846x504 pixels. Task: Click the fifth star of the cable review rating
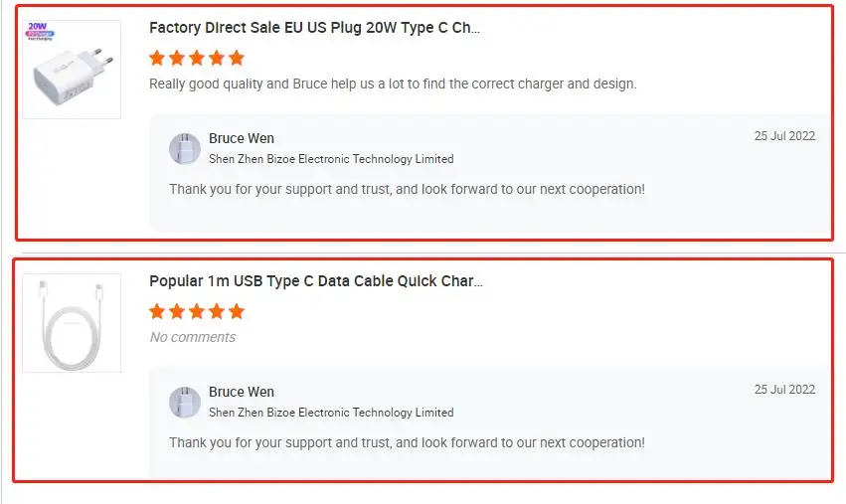click(x=236, y=311)
